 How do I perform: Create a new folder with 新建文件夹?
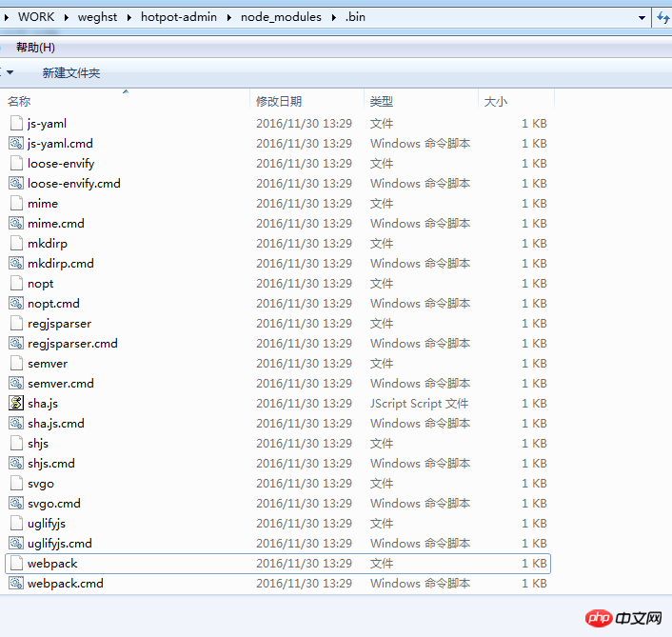(71, 73)
